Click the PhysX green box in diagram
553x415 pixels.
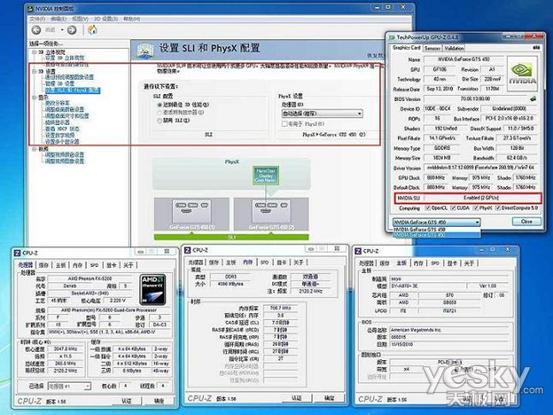click(x=266, y=175)
